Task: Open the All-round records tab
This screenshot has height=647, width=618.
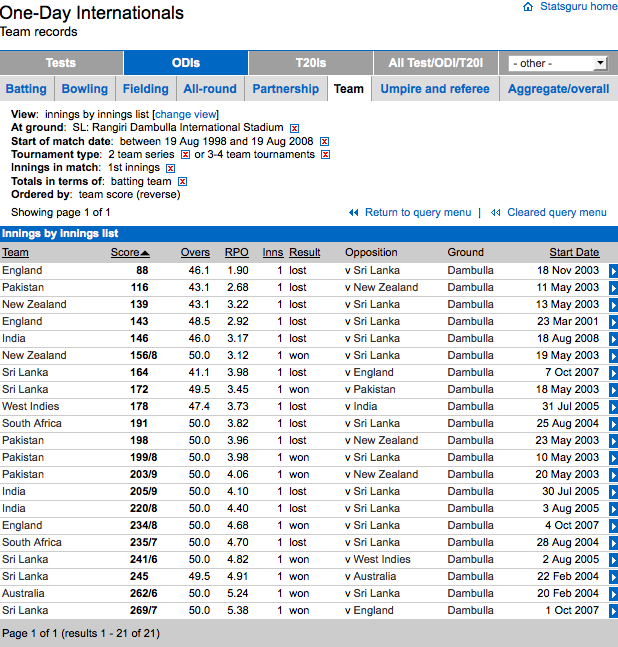Action: [x=210, y=89]
